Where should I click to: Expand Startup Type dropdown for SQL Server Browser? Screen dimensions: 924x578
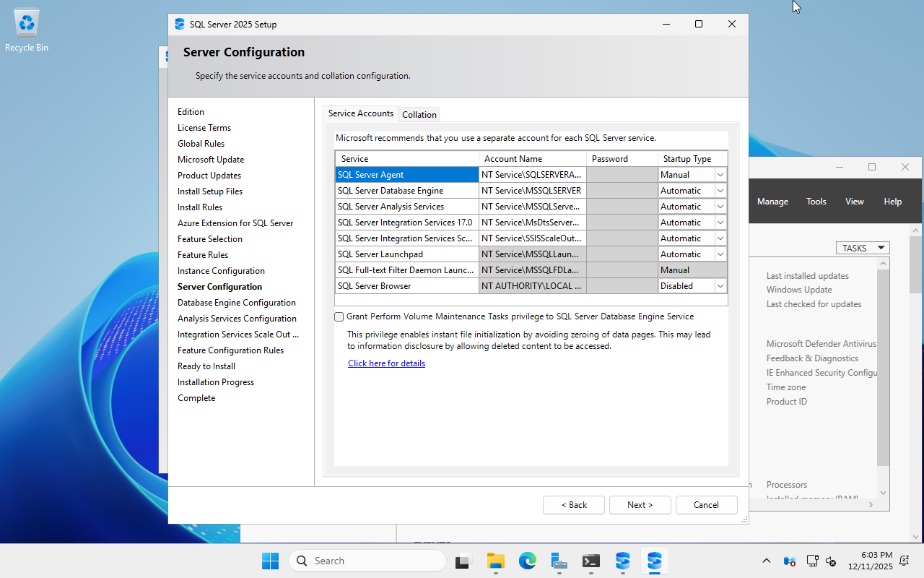click(720, 286)
